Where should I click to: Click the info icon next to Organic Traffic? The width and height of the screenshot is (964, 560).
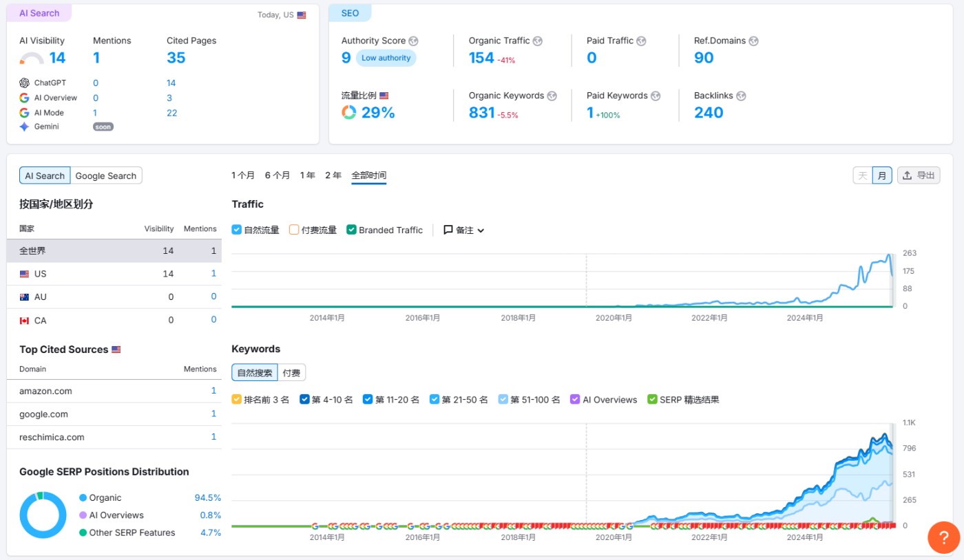[538, 41]
